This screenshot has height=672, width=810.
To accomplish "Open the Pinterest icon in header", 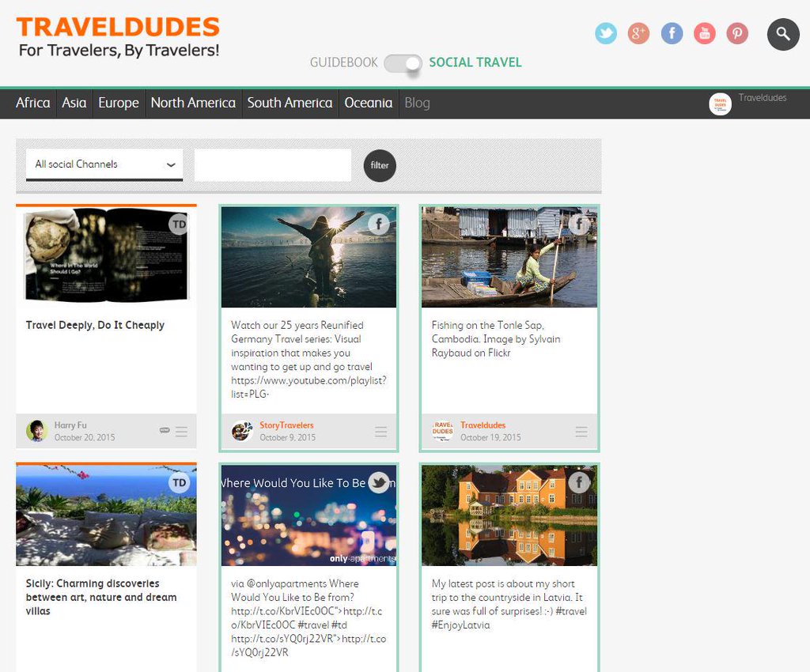I will pyautogui.click(x=737, y=33).
